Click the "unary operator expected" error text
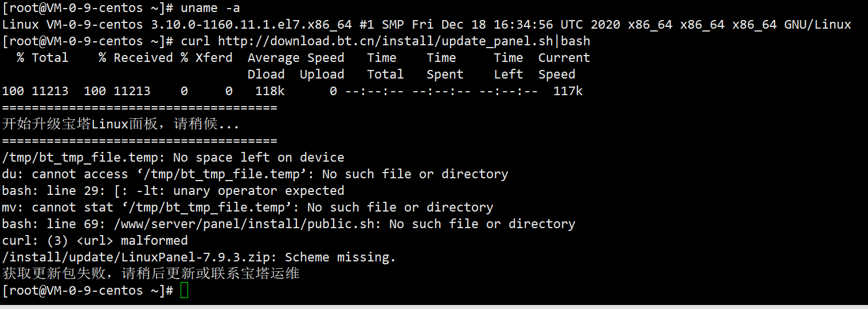The height and width of the screenshot is (309, 868). click(259, 191)
